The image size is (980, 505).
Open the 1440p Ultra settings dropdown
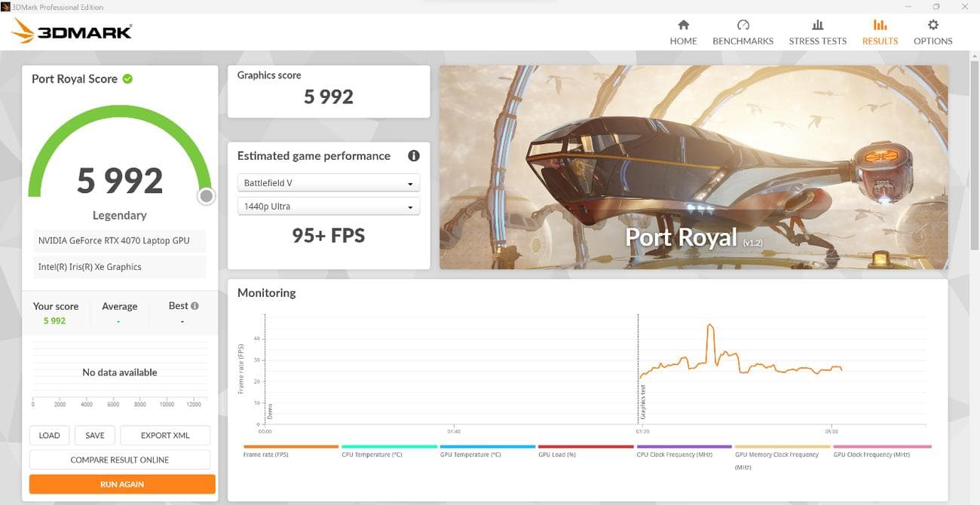328,205
